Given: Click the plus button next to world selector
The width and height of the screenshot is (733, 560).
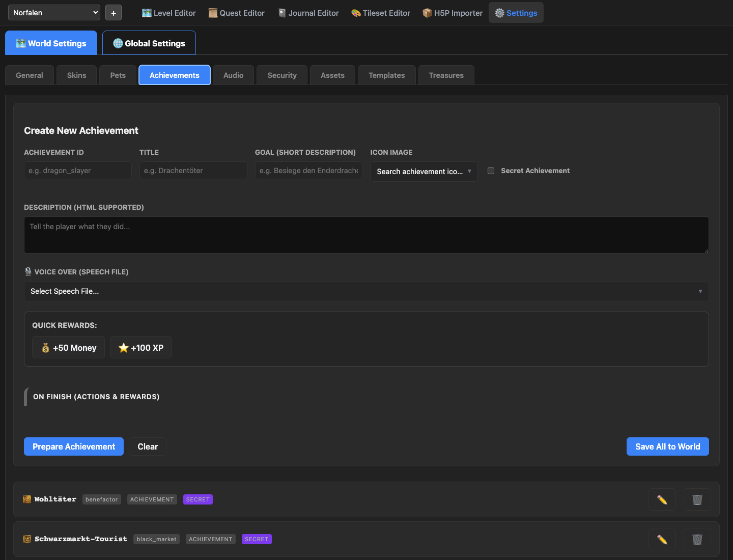Looking at the screenshot, I should point(114,13).
